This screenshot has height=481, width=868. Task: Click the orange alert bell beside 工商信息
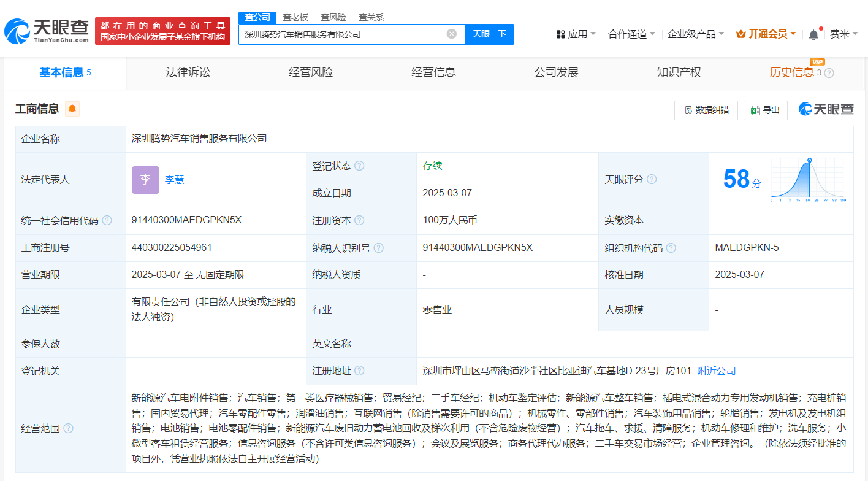click(72, 109)
